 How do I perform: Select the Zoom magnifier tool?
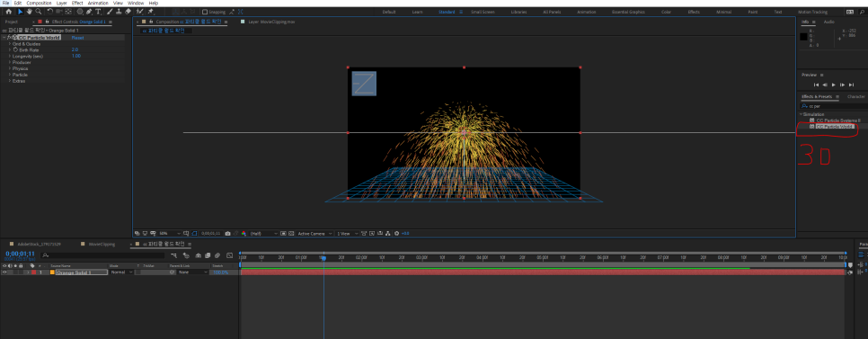39,12
